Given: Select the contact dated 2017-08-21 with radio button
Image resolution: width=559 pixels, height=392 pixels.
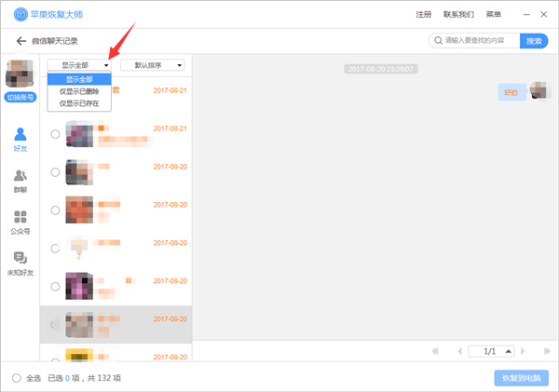Looking at the screenshot, I should tap(55, 134).
